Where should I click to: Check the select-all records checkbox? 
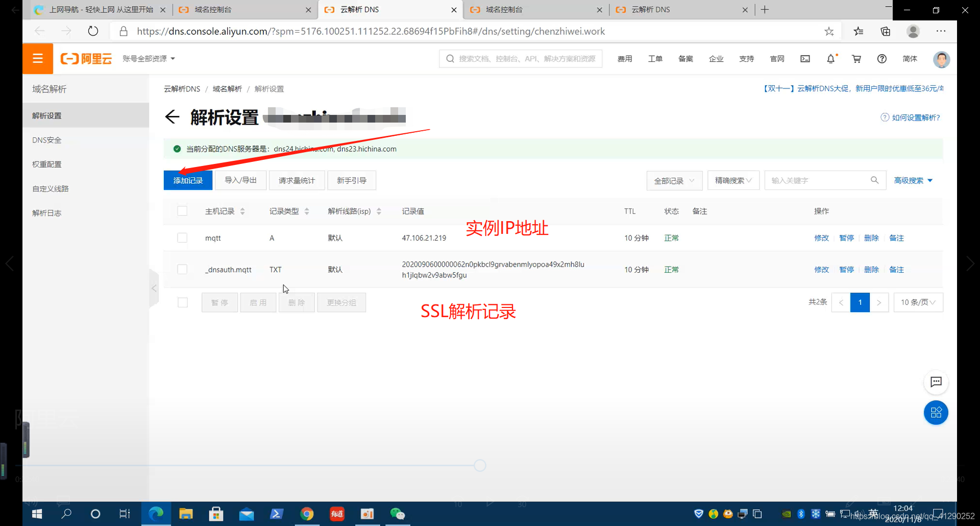182,210
